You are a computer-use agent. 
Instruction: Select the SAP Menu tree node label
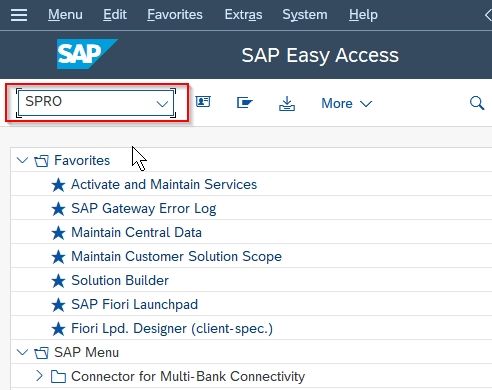click(x=86, y=352)
